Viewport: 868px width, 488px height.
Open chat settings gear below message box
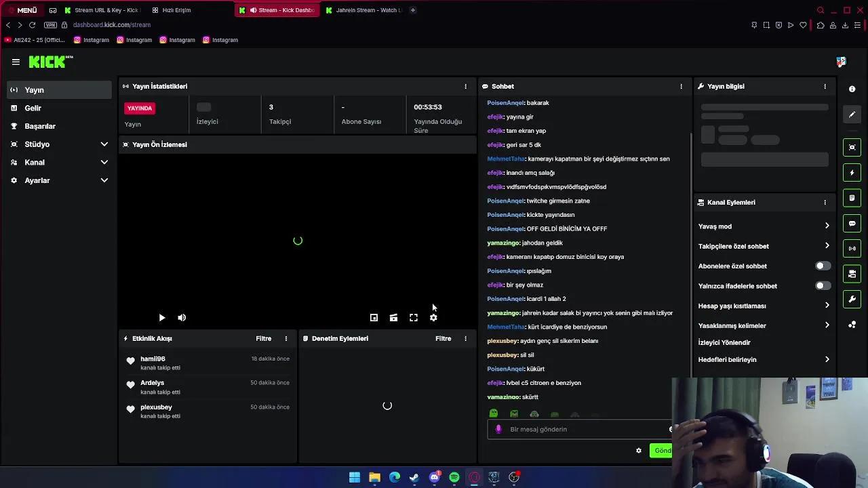click(638, 451)
